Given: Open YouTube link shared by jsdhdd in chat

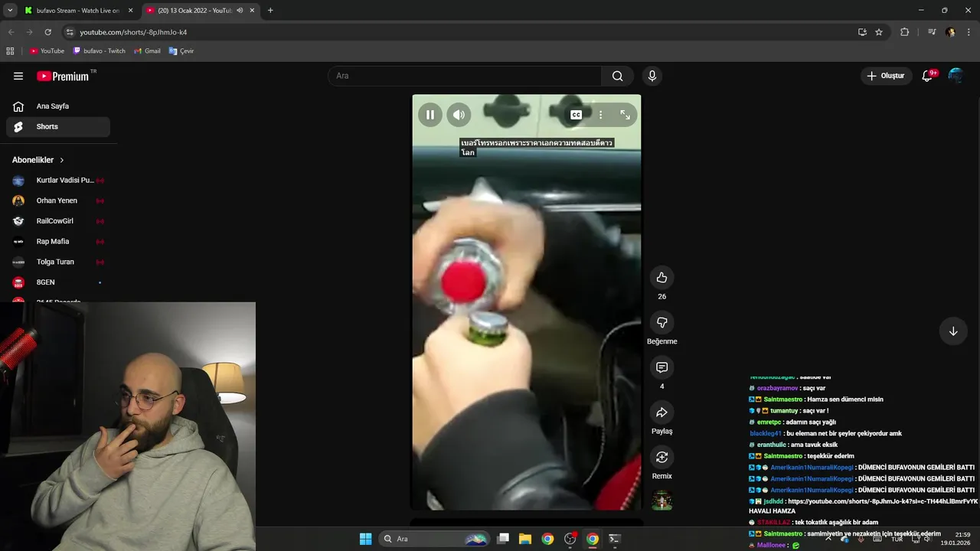Looking at the screenshot, I should 883,501.
